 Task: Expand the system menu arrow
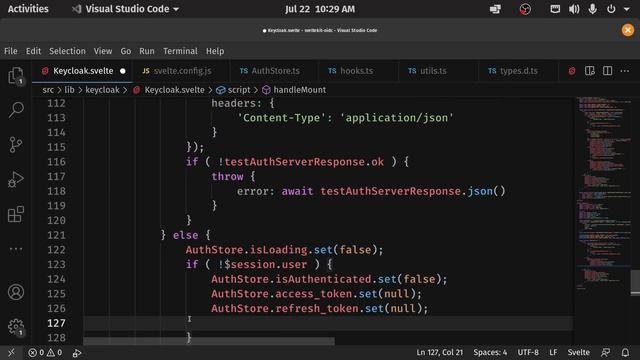coord(627,9)
